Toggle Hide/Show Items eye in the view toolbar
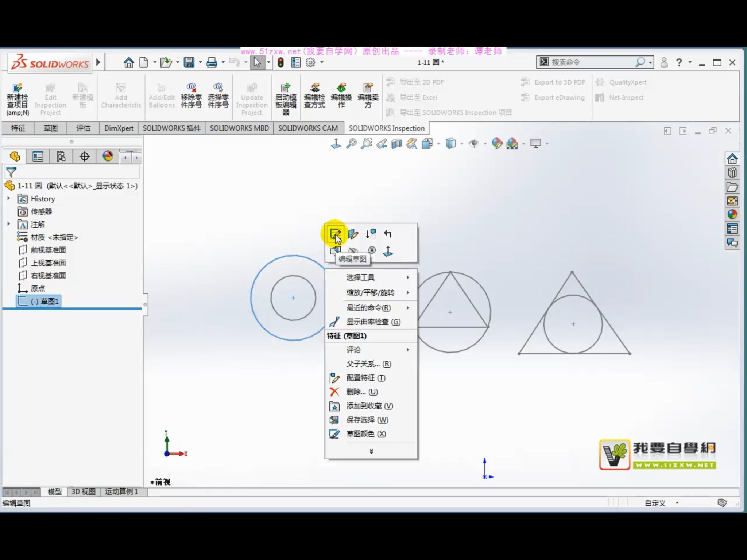 pyautogui.click(x=474, y=144)
